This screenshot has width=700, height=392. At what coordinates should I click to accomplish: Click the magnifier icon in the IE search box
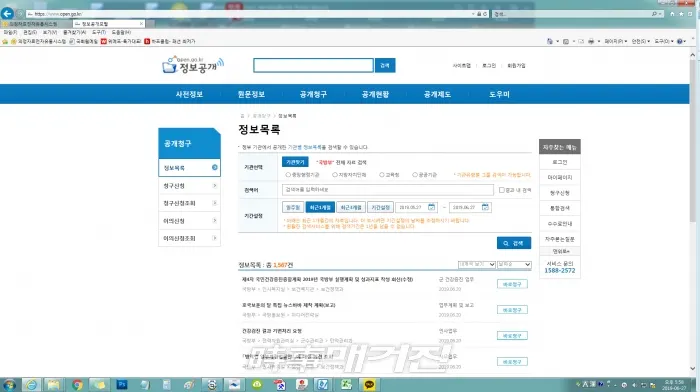[654, 14]
